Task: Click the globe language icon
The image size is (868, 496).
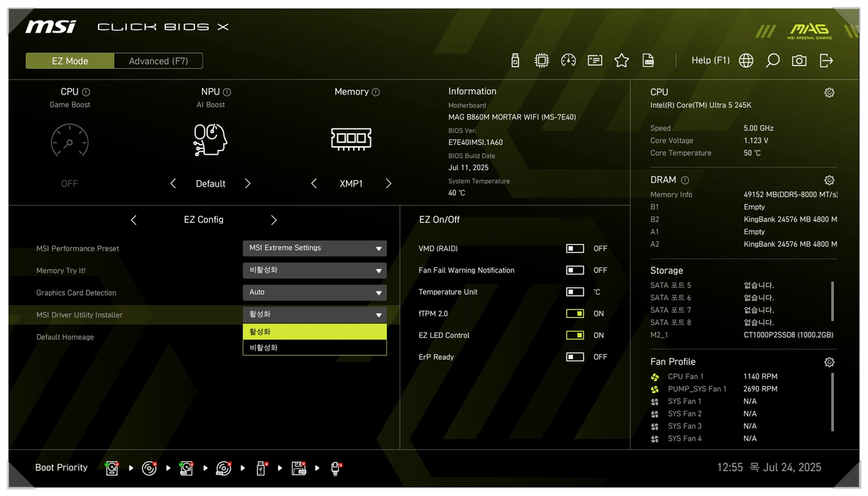Action: [x=746, y=61]
